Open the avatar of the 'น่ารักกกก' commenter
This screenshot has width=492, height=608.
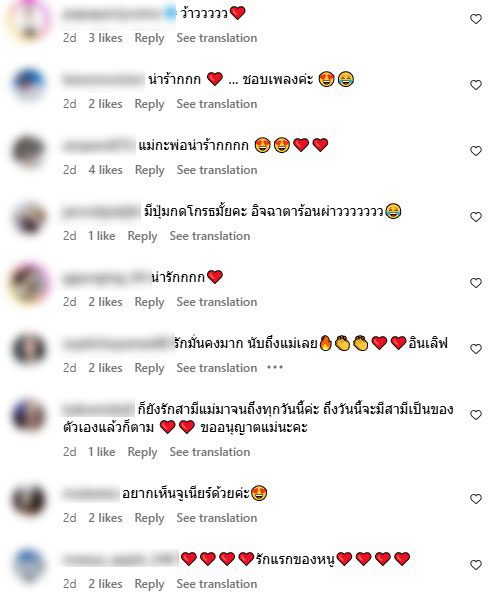coord(29,283)
